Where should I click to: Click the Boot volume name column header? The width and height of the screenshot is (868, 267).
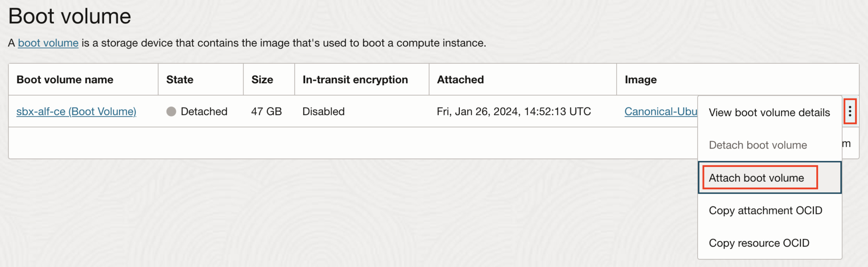65,80
